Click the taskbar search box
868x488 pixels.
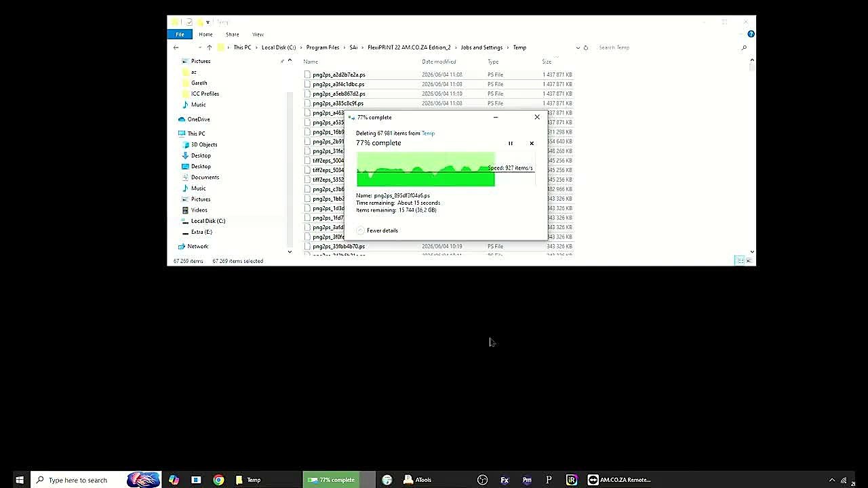[x=96, y=480]
